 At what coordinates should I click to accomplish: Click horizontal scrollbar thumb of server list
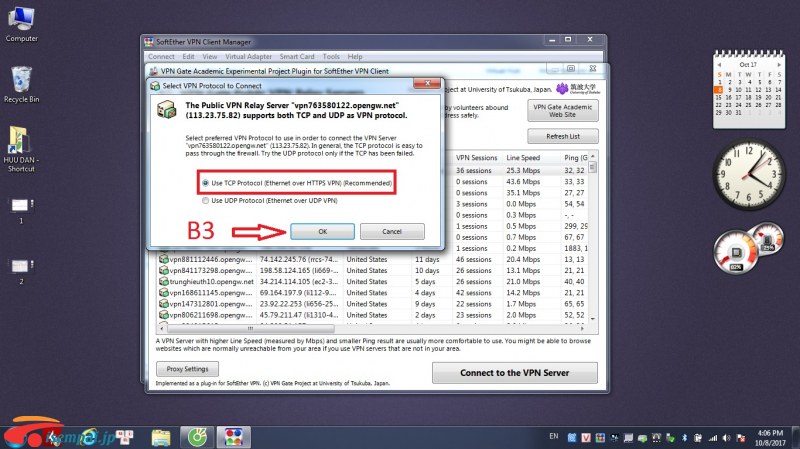coord(250,329)
